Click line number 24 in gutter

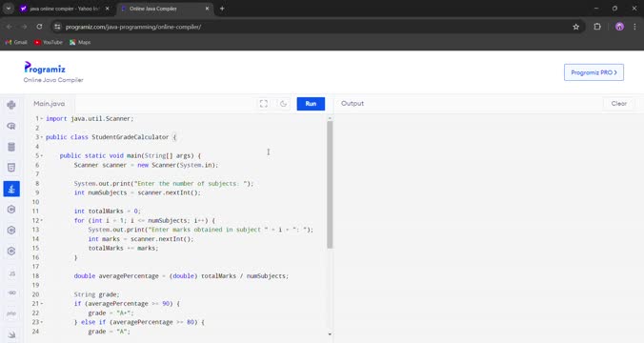click(x=36, y=332)
